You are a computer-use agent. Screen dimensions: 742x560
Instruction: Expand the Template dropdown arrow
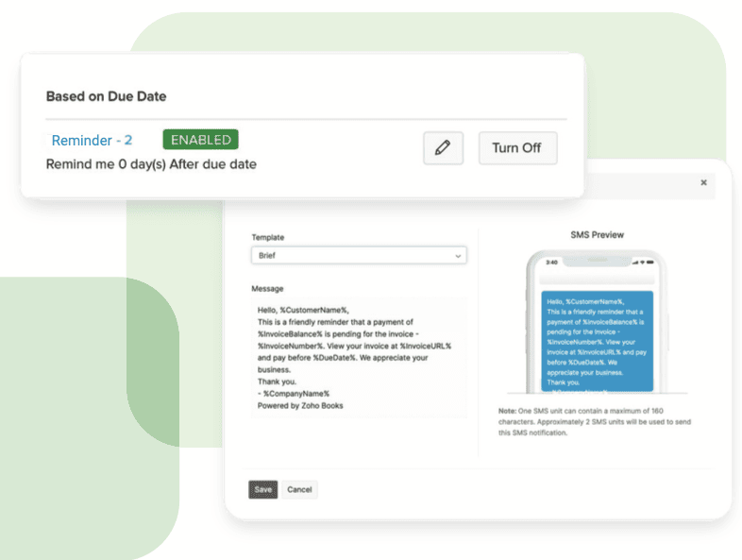point(459,255)
